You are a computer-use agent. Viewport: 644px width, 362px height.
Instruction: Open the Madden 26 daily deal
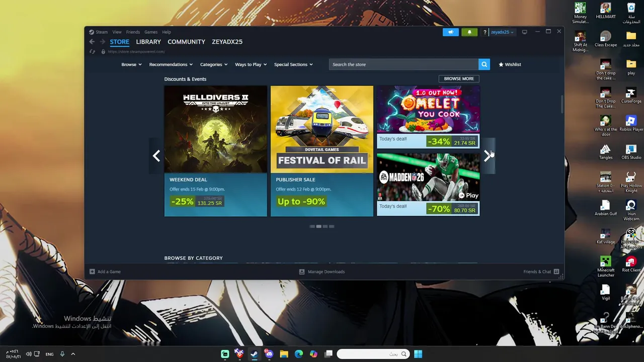(428, 185)
